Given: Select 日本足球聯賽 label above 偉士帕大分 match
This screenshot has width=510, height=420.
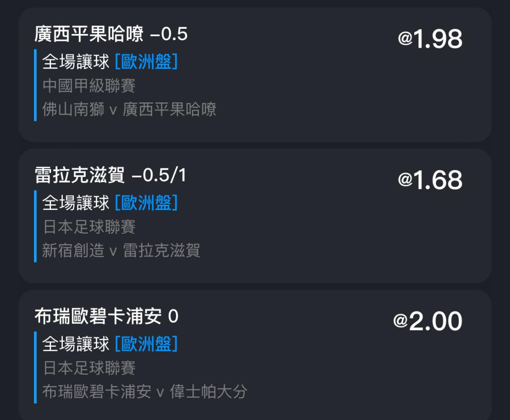Looking at the screenshot, I should (89, 368).
